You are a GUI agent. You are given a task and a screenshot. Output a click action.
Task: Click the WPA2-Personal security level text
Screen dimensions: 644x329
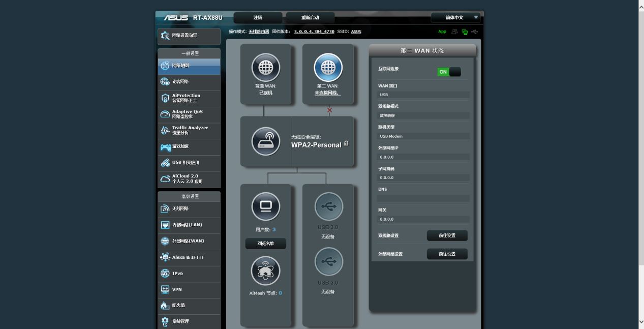click(316, 145)
